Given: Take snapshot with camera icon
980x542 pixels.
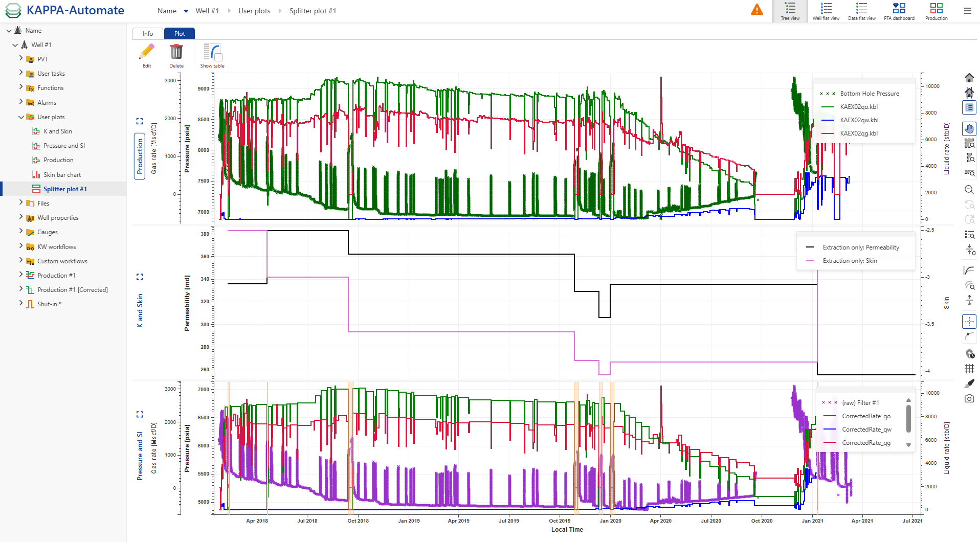Looking at the screenshot, I should 969,398.
